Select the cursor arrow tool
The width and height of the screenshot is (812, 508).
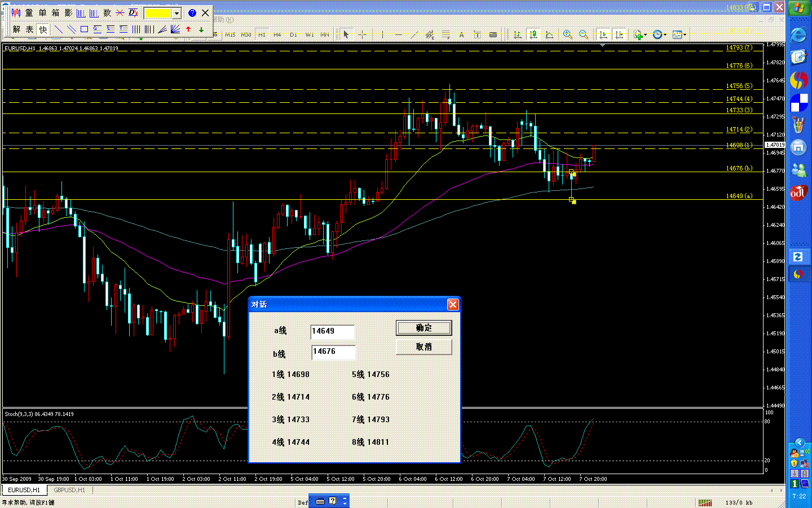[346, 35]
